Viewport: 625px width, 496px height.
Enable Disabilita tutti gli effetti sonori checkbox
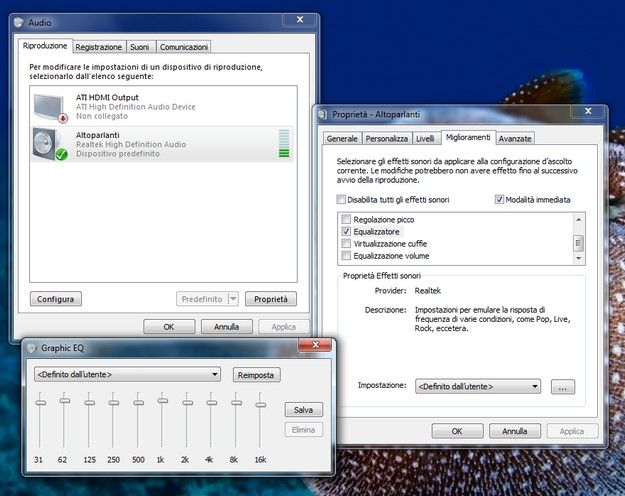[x=342, y=200]
